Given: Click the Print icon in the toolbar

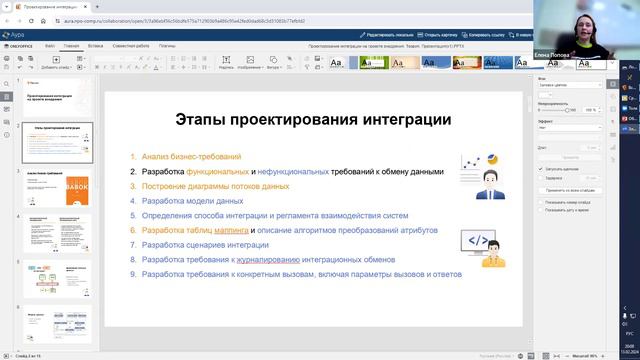Looking at the screenshot, I should 7,59.
